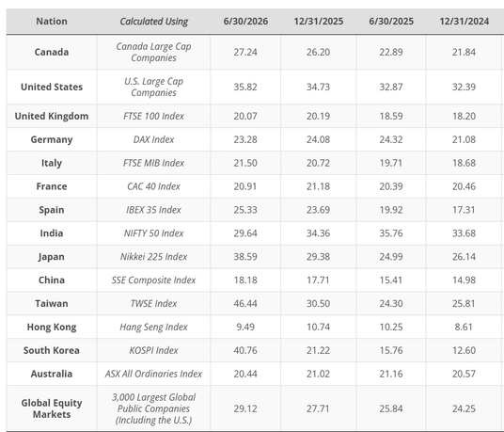Select the Hang Seng Index cell
Image resolution: width=504 pixels, height=432 pixels.
click(x=153, y=328)
